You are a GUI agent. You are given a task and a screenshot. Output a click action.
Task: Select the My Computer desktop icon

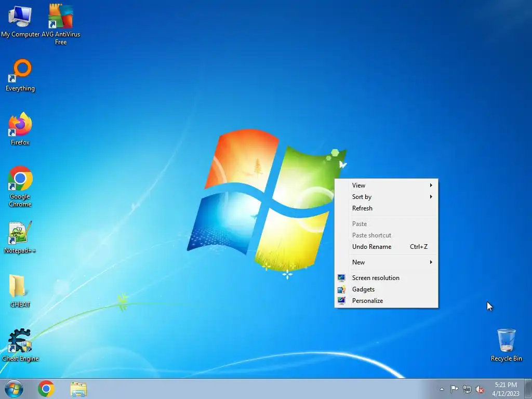coord(20,21)
